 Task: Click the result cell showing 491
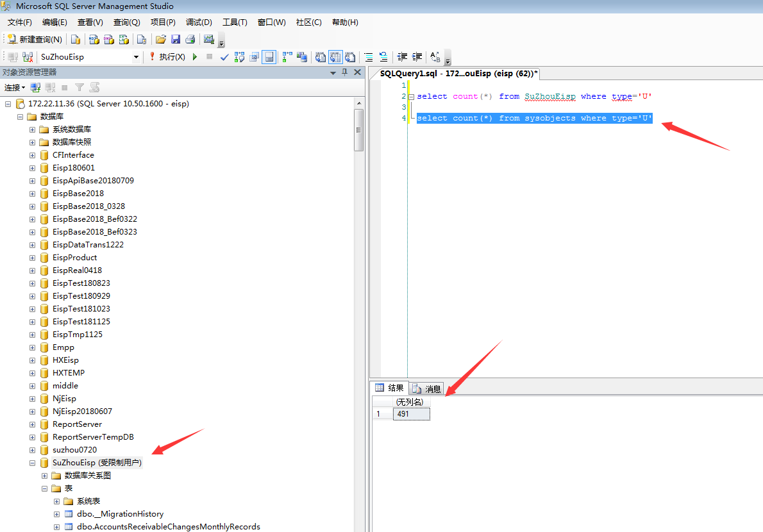(x=412, y=414)
